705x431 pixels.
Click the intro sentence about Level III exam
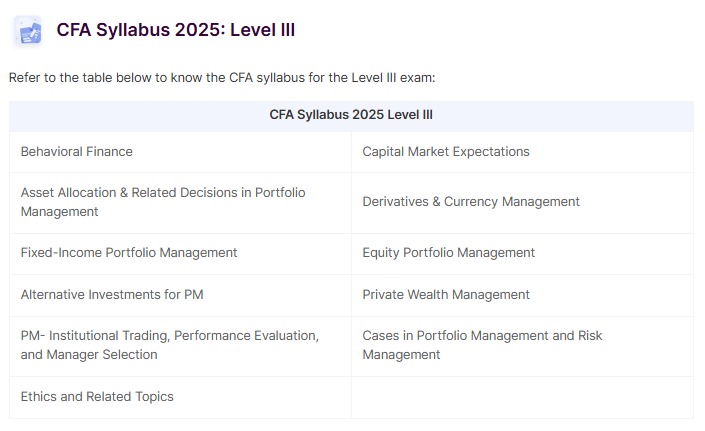222,78
